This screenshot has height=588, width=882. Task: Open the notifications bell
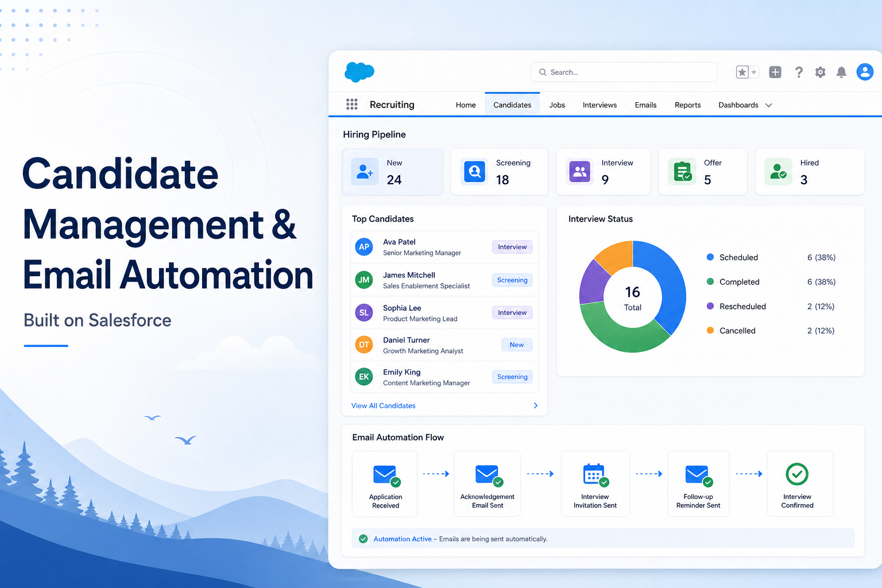(841, 72)
